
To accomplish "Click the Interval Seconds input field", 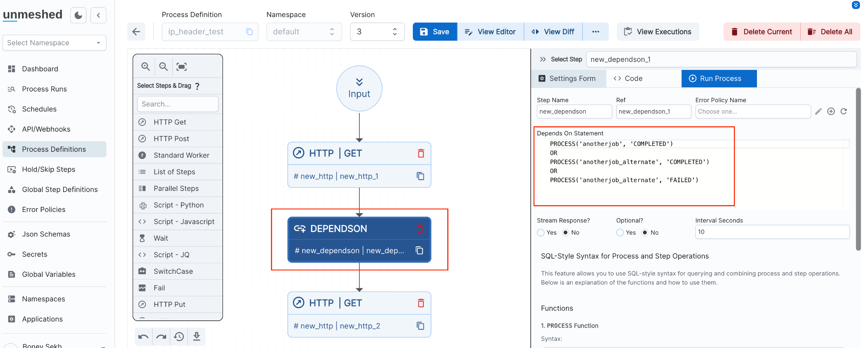I will click(x=772, y=232).
